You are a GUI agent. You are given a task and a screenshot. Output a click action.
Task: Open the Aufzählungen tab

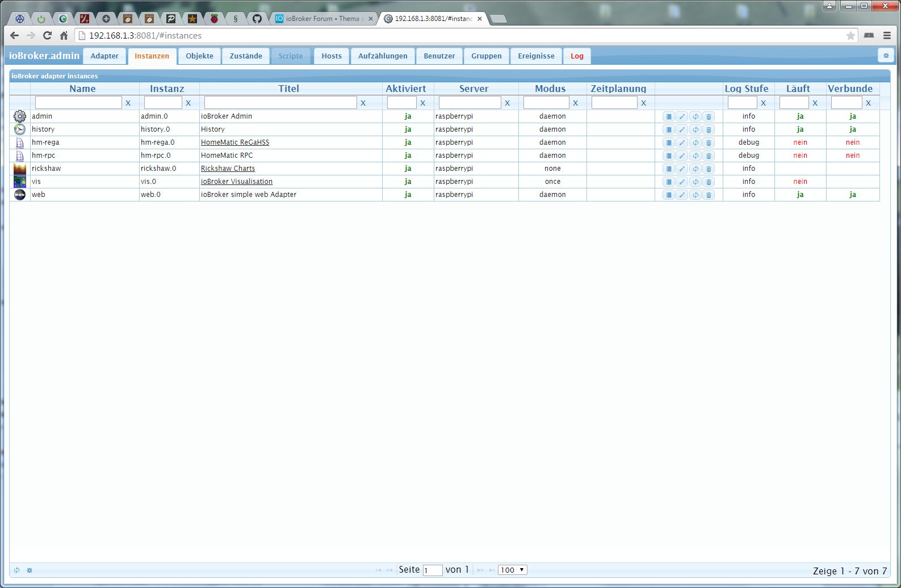383,56
